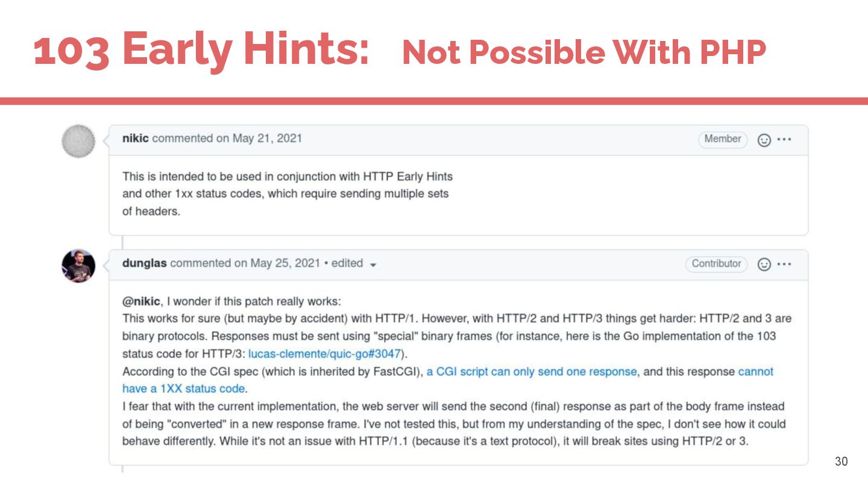
Task: Click the "103 Early Hints:" slide title
Action: pos(201,49)
